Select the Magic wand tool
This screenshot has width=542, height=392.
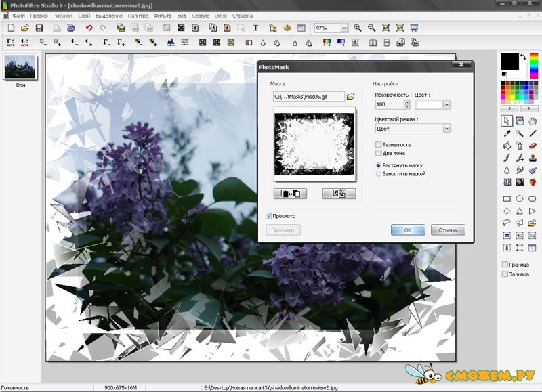(x=520, y=133)
